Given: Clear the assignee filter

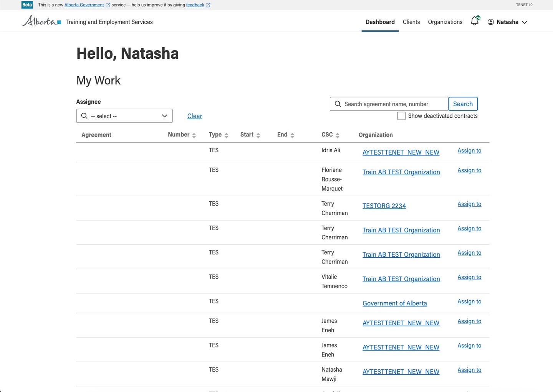Looking at the screenshot, I should point(195,116).
